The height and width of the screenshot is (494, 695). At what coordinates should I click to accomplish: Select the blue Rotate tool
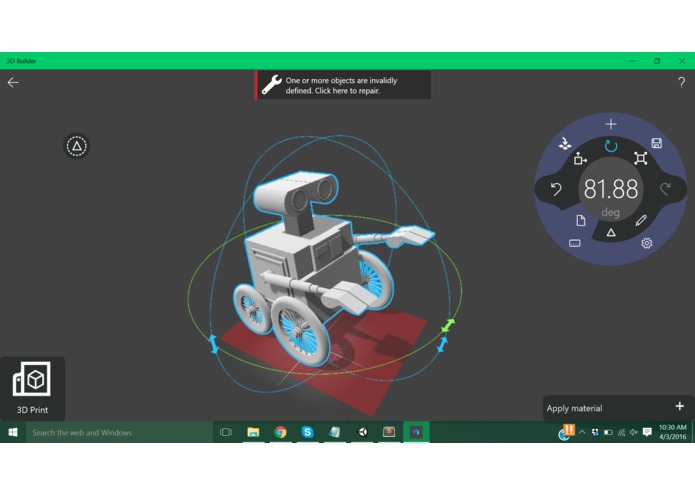[x=611, y=146]
